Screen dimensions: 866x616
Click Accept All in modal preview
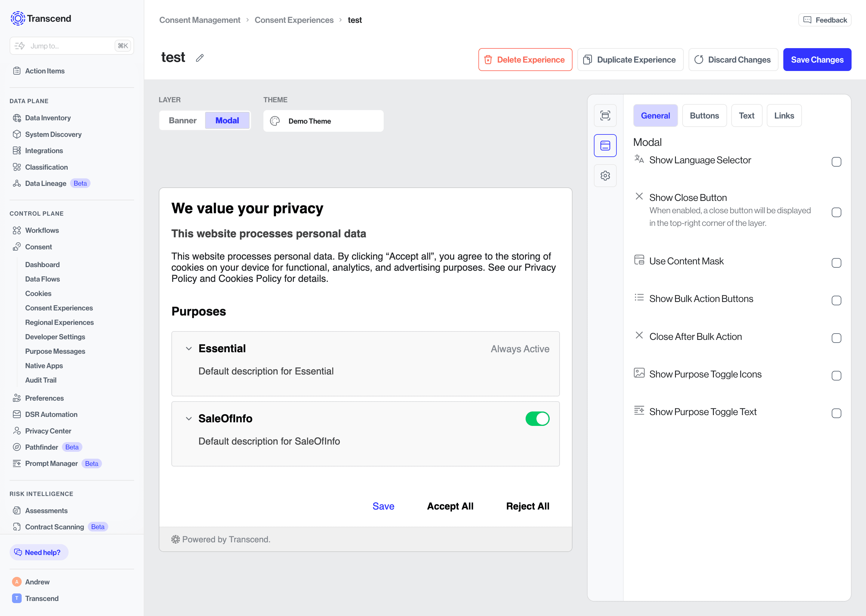pyautogui.click(x=450, y=506)
